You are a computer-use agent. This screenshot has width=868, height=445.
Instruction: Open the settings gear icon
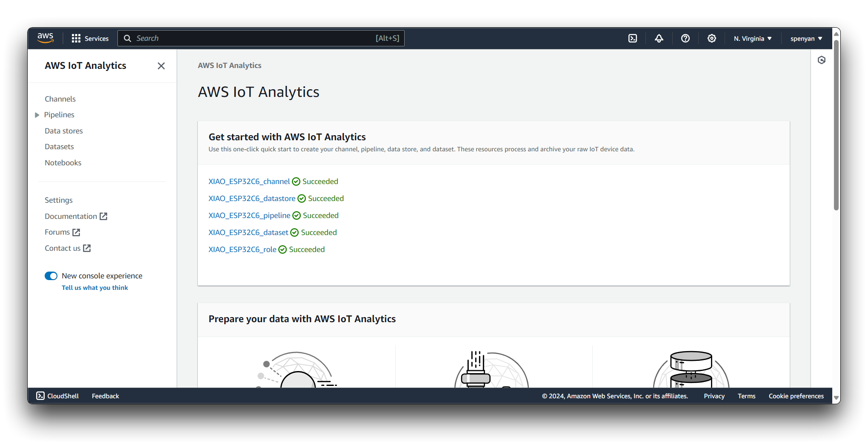[712, 38]
